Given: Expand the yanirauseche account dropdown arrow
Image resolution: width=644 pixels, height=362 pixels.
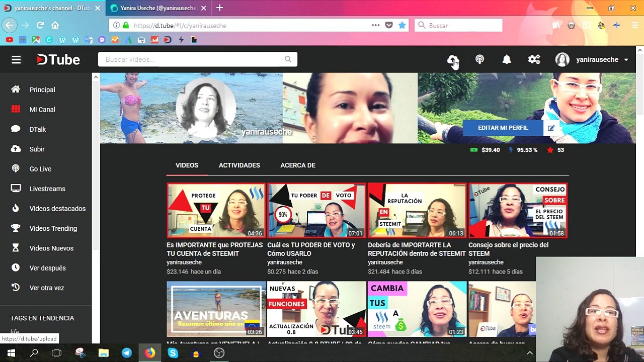Looking at the screenshot, I should [x=626, y=60].
